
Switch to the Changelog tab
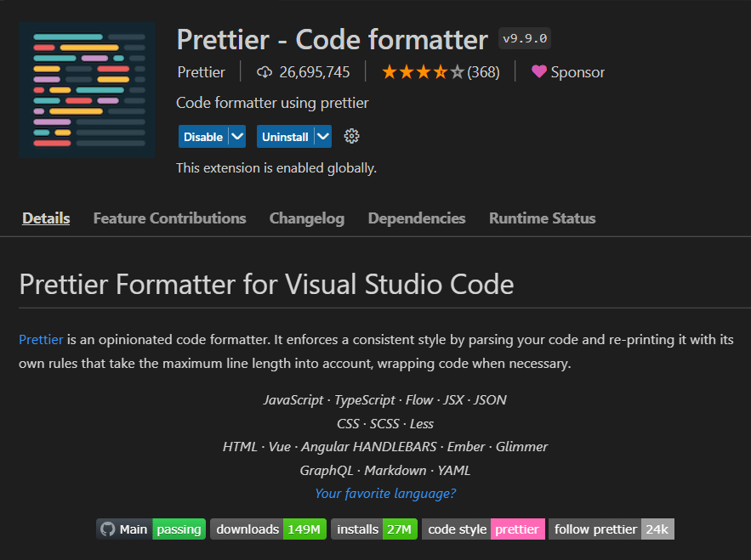point(306,218)
